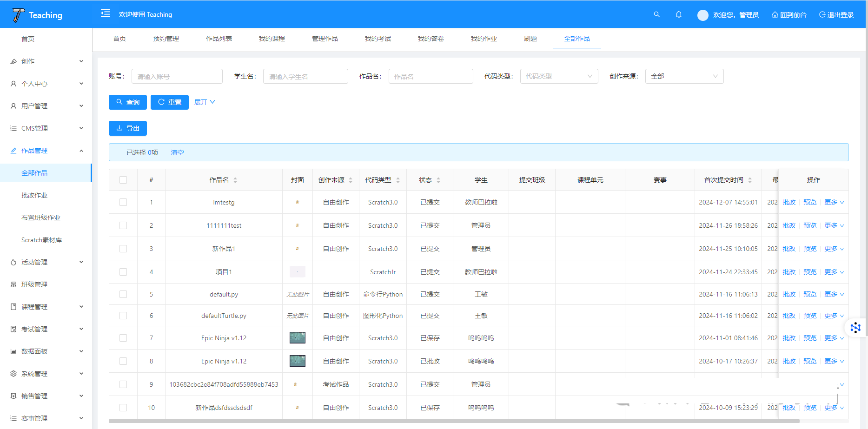Switch to the 我的课程 tab
Image resolution: width=868 pixels, height=429 pixels.
(272, 39)
